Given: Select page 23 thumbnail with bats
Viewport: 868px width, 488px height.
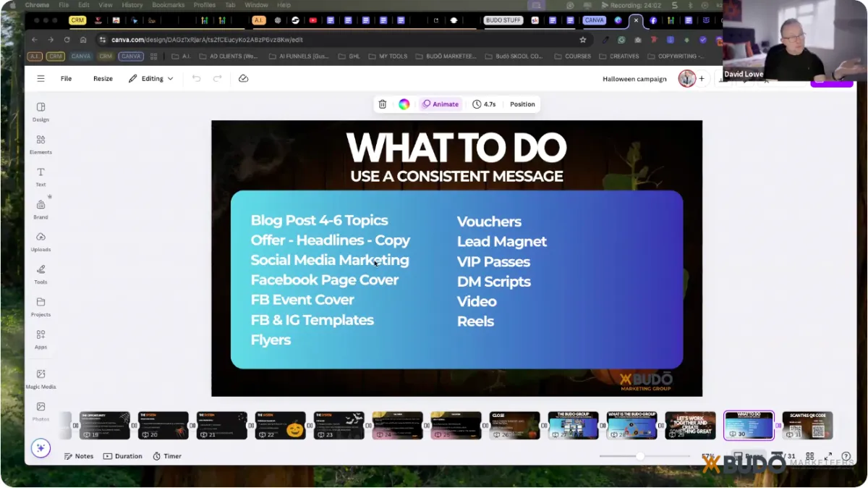Looking at the screenshot, I should coord(339,425).
